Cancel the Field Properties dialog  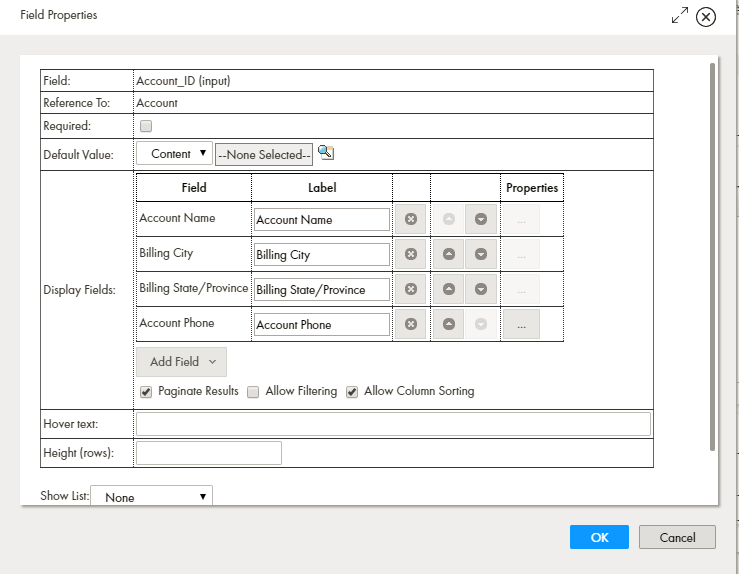coord(677,537)
